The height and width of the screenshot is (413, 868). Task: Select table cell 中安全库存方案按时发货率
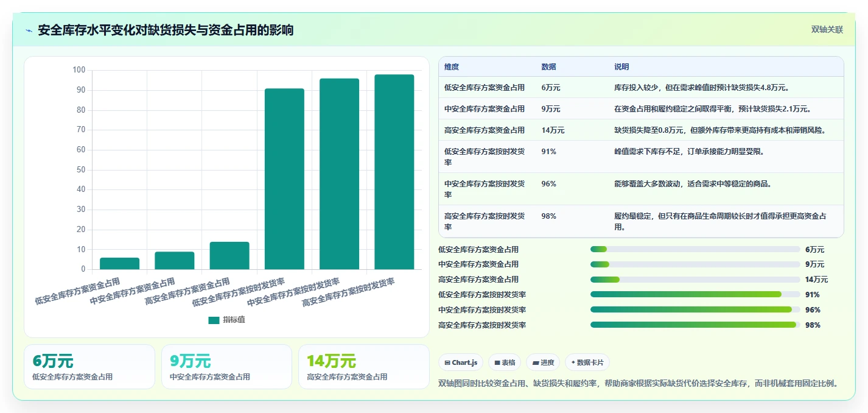click(x=485, y=189)
